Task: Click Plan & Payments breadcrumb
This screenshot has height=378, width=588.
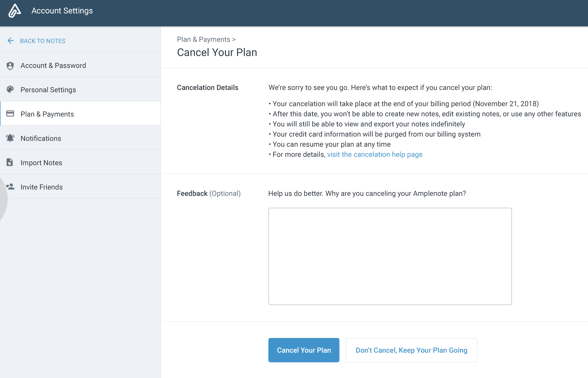Action: tap(203, 40)
